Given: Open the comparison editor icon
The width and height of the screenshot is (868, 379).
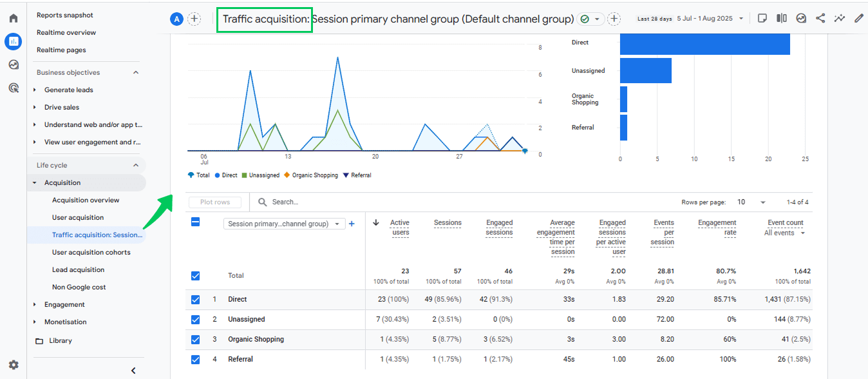Looking at the screenshot, I should click(781, 18).
